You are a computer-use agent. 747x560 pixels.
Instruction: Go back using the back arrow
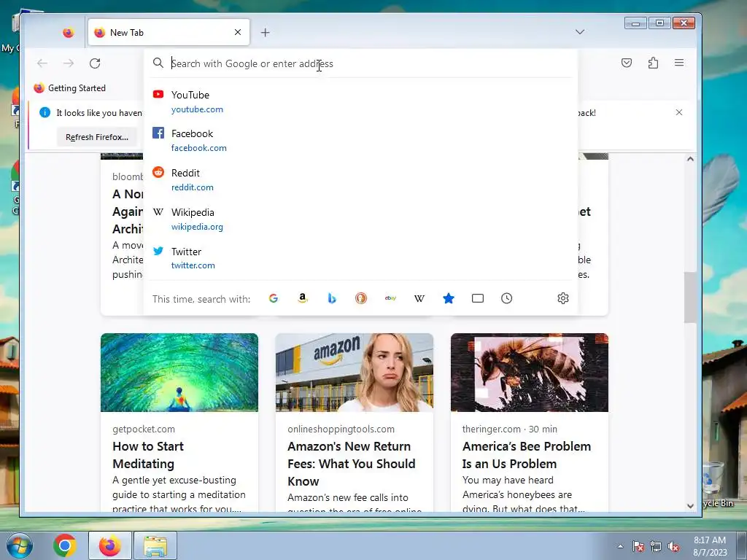42,63
